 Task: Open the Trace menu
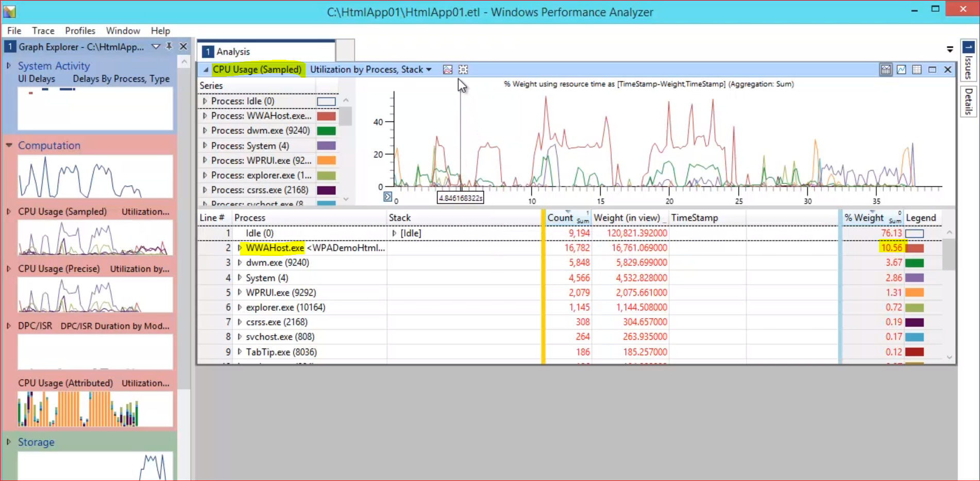tap(43, 31)
